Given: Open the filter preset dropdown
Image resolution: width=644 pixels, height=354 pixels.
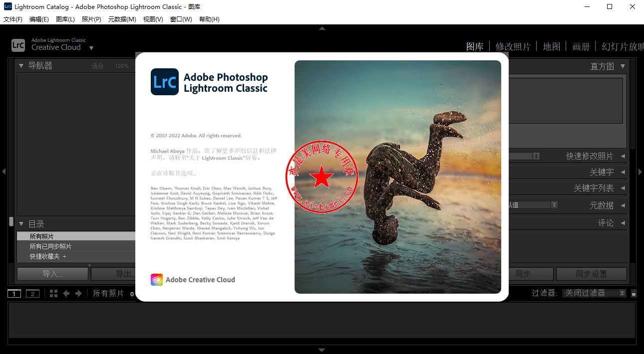Looking at the screenshot, I should [594, 293].
